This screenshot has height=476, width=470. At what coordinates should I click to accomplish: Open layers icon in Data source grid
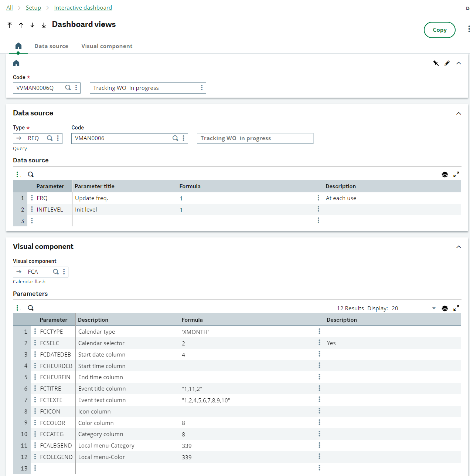[445, 175]
